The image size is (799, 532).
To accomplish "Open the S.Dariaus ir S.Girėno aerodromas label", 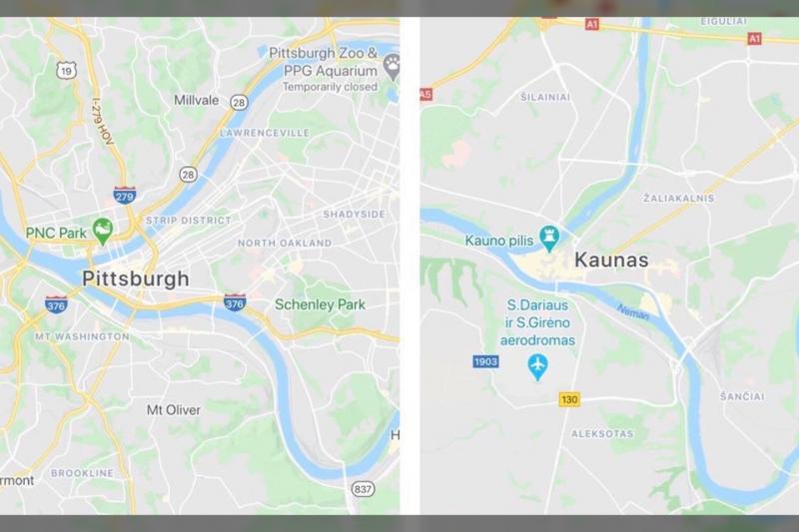I will pyautogui.click(x=537, y=322).
